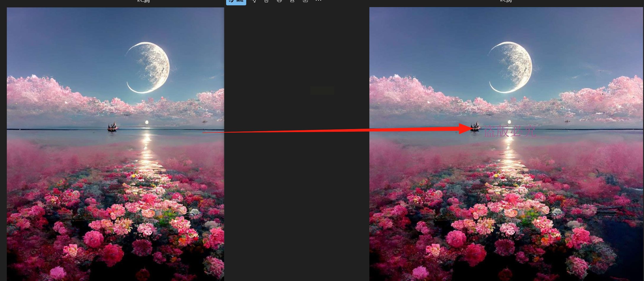Open the blue Edit image button
The image size is (644, 281).
(x=236, y=1)
